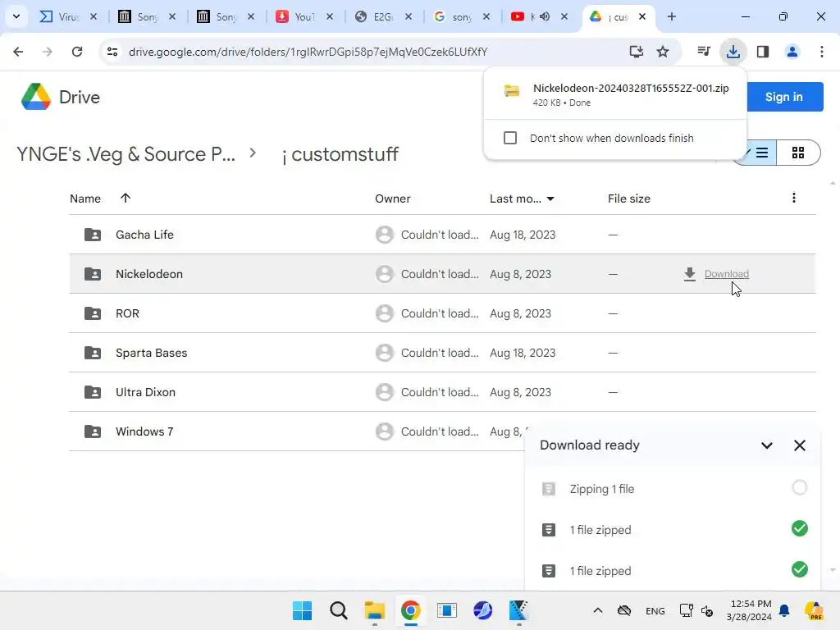This screenshot has height=630, width=840.
Task: Open the Google Drive logo home link
Action: (60, 97)
